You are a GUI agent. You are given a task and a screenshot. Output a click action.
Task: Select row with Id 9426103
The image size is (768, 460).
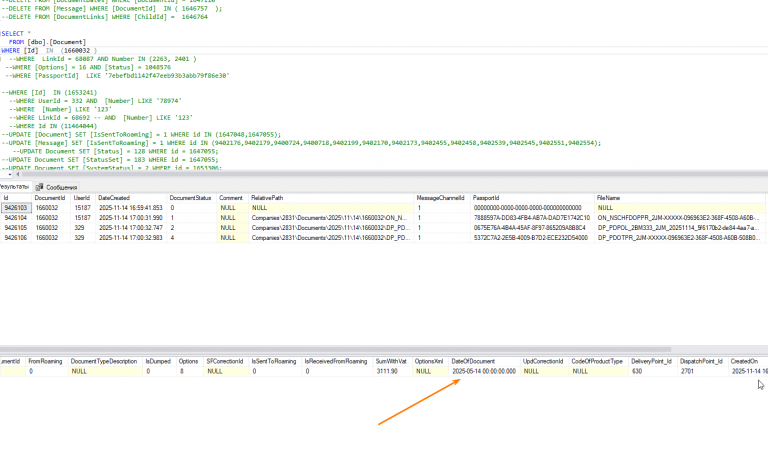(x=16, y=208)
